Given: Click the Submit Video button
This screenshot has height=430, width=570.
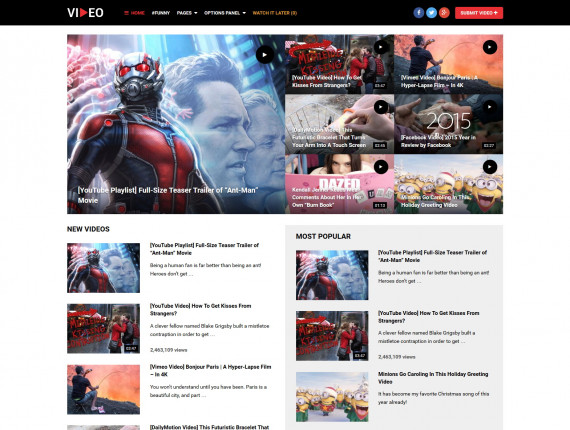Looking at the screenshot, I should [479, 13].
